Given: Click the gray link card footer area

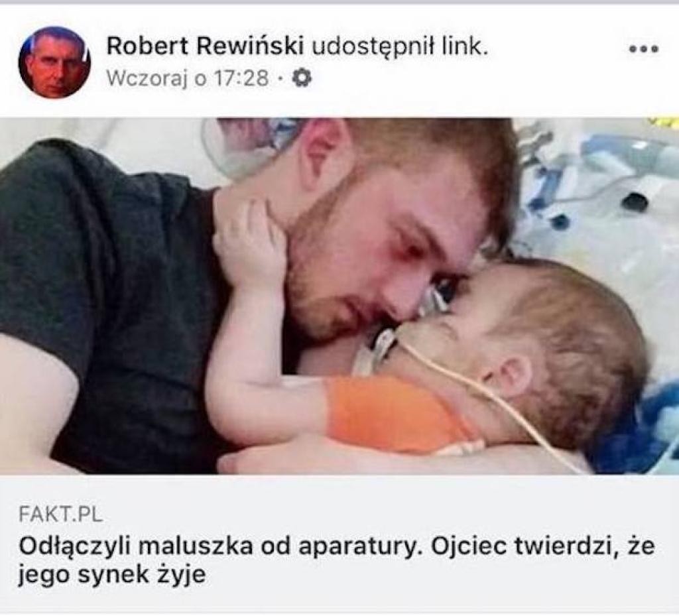Looking at the screenshot, I should coord(339,543).
